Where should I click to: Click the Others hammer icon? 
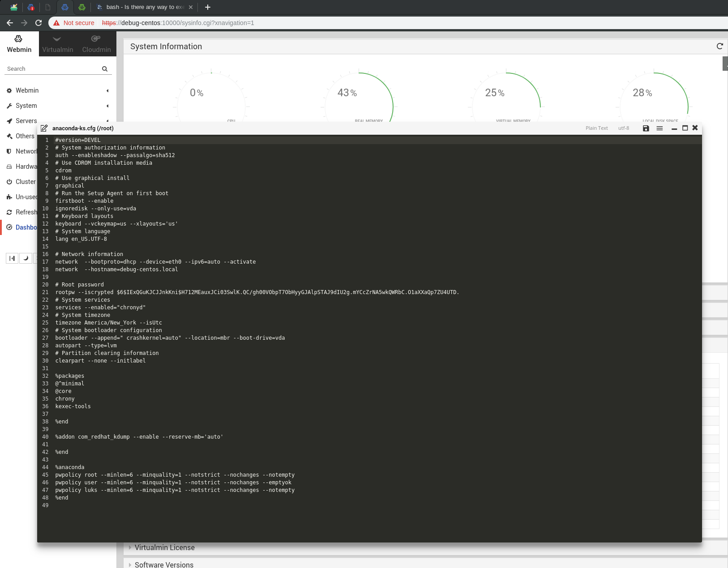click(9, 136)
